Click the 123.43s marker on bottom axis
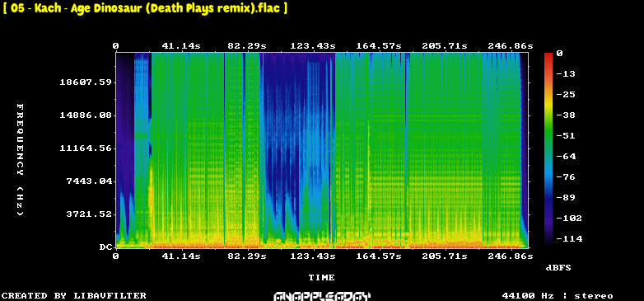This screenshot has height=301, width=644. point(313,256)
